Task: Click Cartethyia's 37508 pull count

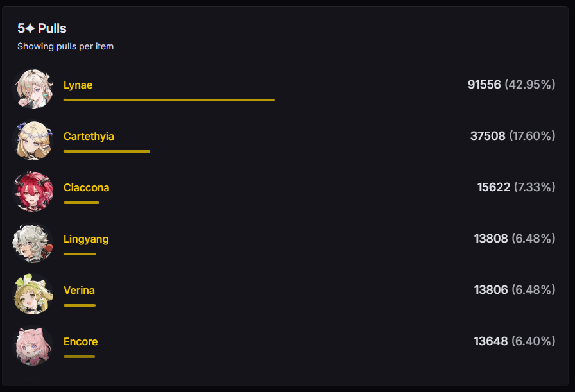Action: (487, 136)
